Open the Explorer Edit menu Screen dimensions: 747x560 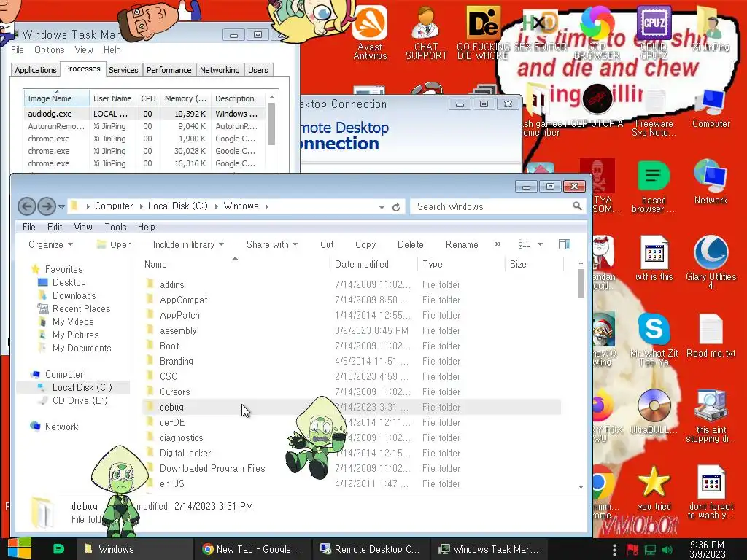pos(55,227)
